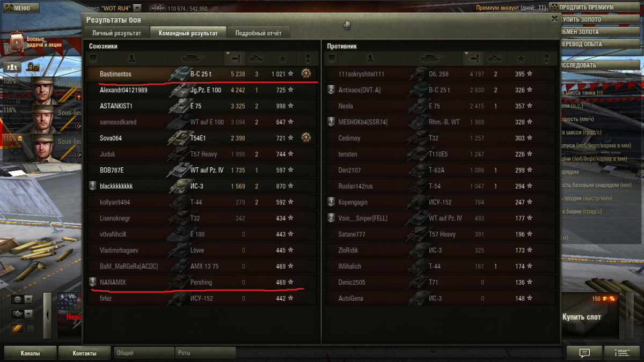Sort enemy list by vehicle tank icon
644x362 pixels.
coord(432,58)
